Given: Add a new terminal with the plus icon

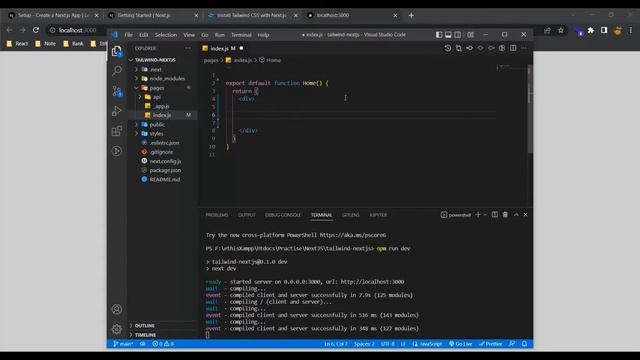Looking at the screenshot, I should [x=478, y=215].
